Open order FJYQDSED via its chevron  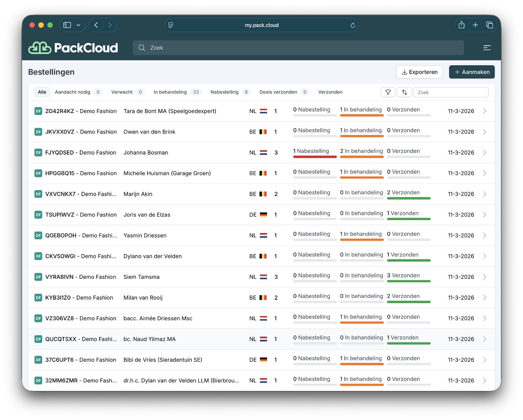[x=484, y=153]
